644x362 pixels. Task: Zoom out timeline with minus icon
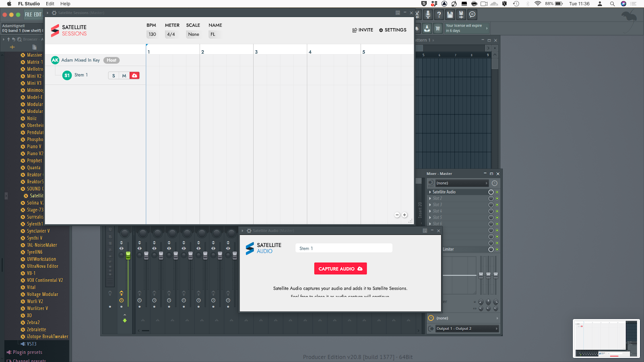397,215
